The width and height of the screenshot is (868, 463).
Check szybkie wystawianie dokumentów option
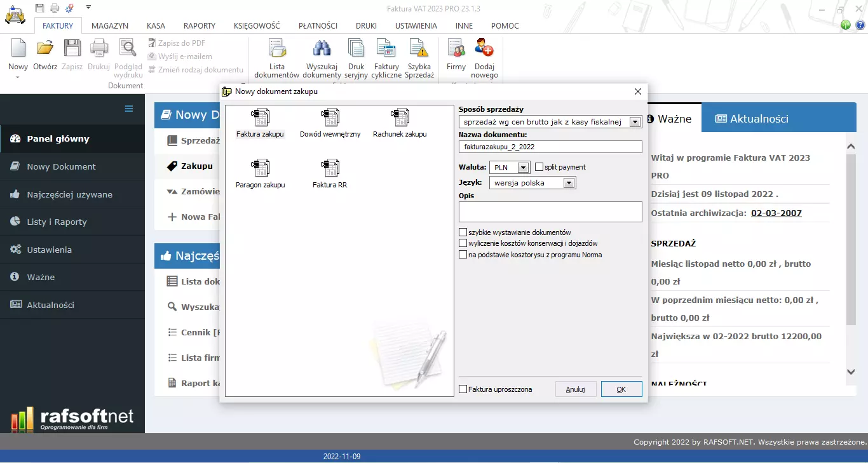pos(463,232)
